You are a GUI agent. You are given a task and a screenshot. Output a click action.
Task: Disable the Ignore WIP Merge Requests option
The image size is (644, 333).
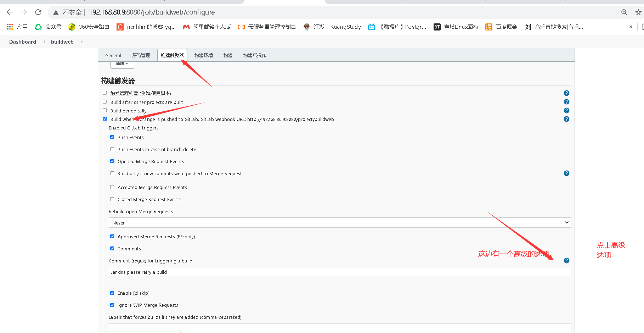click(x=112, y=305)
